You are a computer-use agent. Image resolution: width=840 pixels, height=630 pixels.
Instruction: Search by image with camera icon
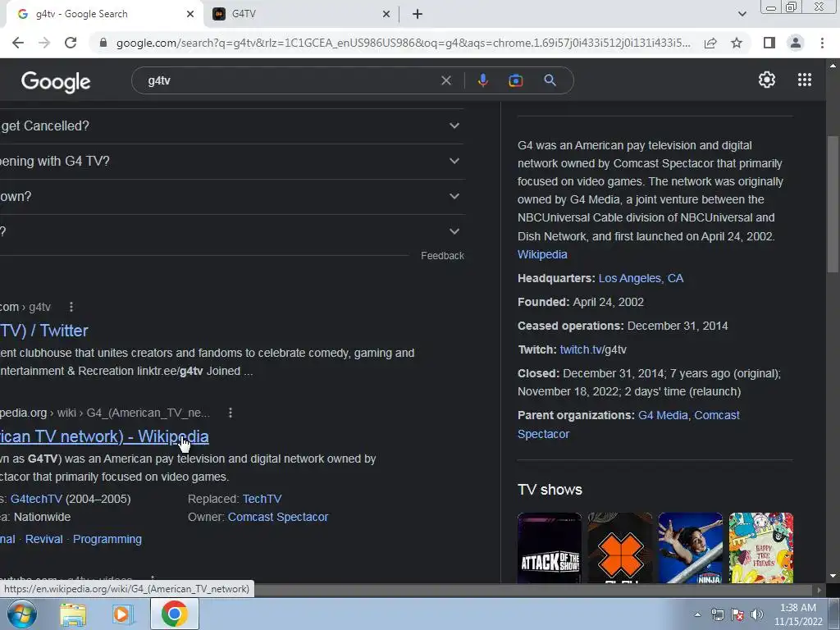tap(515, 81)
